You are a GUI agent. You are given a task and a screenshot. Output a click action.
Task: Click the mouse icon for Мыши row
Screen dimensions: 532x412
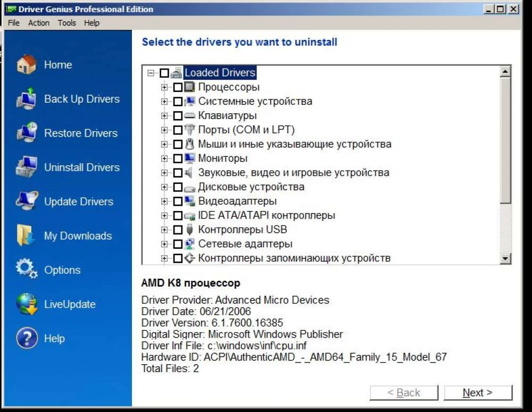click(x=190, y=144)
